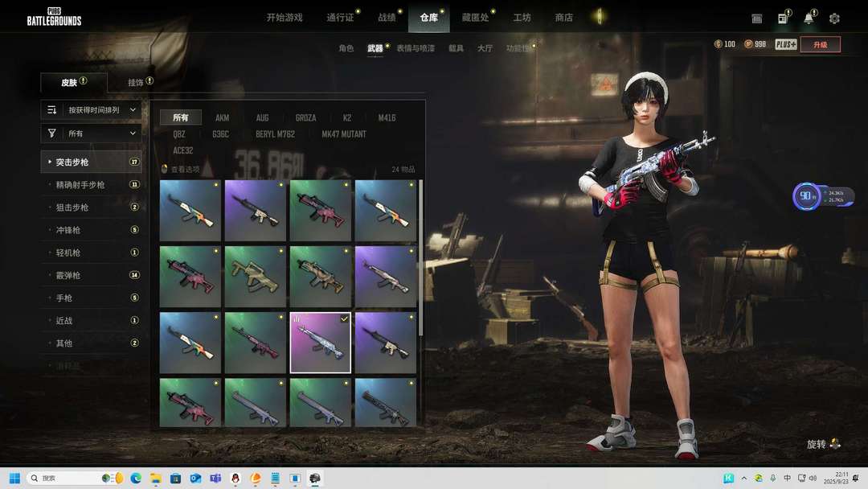Open the 其他 category

coord(92,343)
